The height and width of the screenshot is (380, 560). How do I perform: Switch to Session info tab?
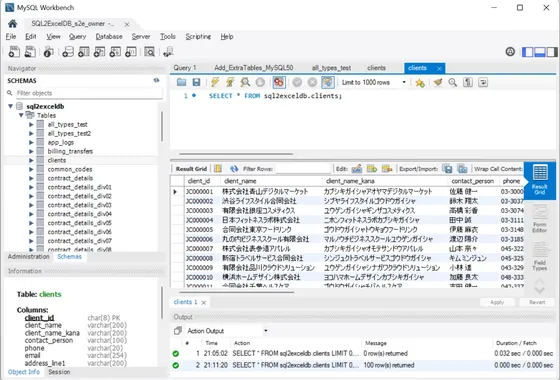click(x=59, y=372)
